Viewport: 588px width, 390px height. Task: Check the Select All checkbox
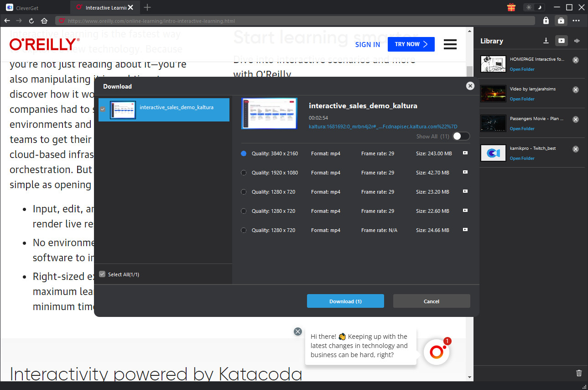[102, 274]
